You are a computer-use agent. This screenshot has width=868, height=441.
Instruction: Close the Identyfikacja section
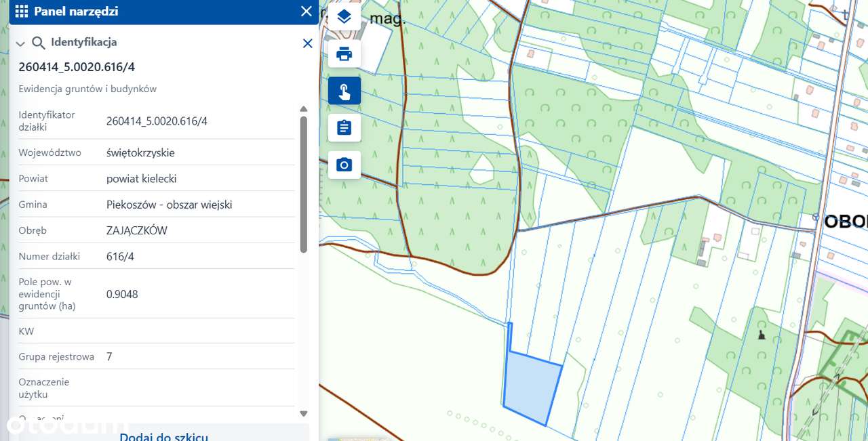point(307,43)
